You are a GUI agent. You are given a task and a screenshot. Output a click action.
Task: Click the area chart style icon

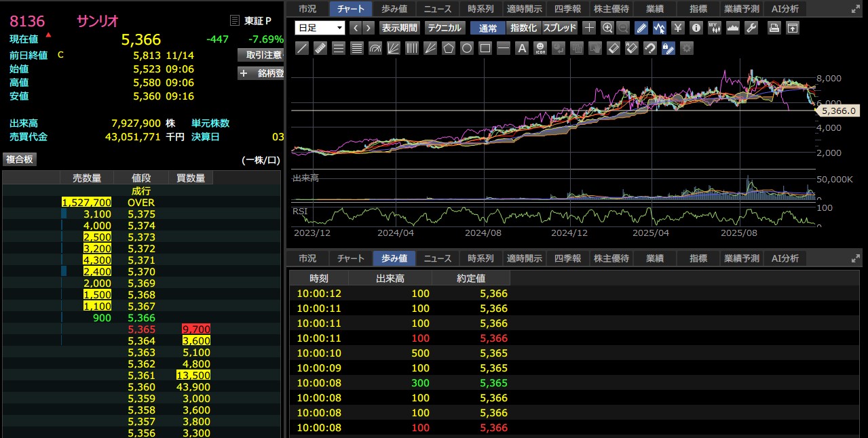coord(733,28)
